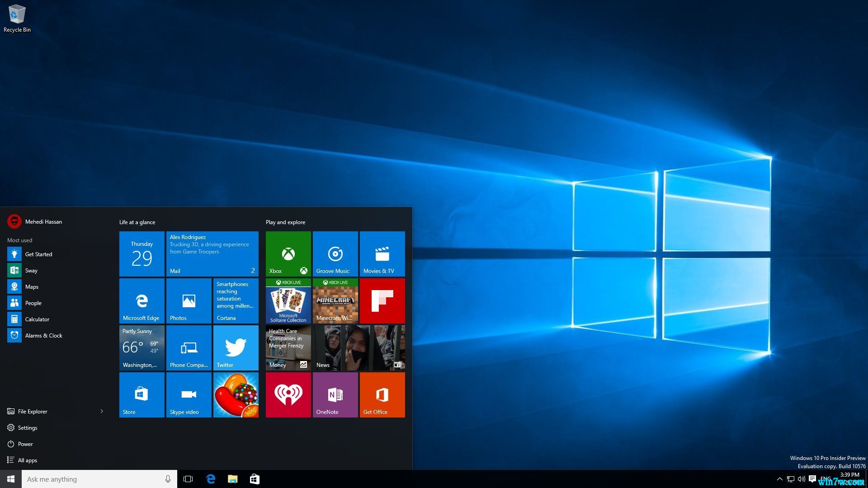Open OneNote tile
The width and height of the screenshot is (868, 488).
point(335,394)
